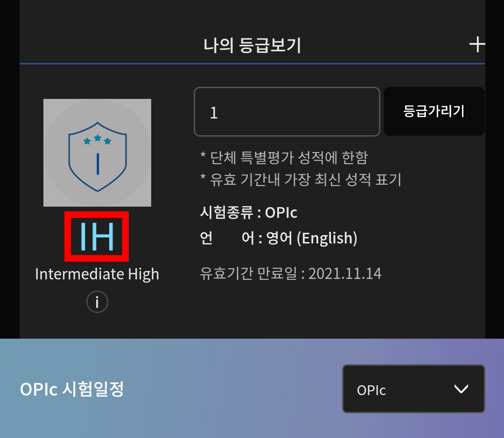Image resolution: width=504 pixels, height=438 pixels.
Task: Open the OPIc exam type dropdown
Action: click(x=413, y=389)
